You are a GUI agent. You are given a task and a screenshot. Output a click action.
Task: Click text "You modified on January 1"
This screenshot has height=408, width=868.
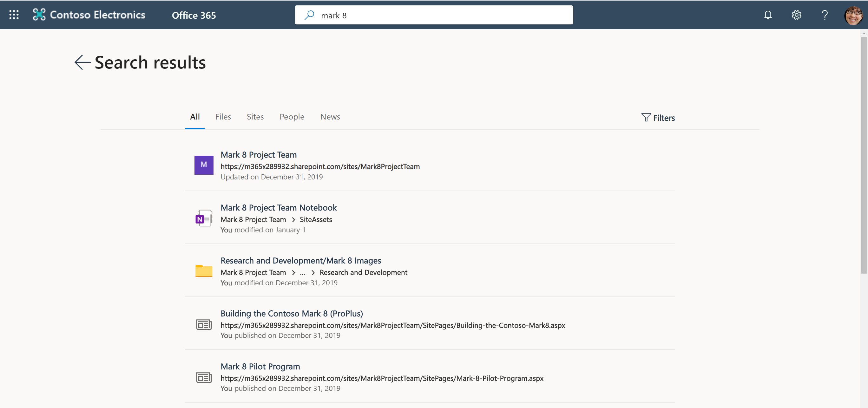pos(263,230)
